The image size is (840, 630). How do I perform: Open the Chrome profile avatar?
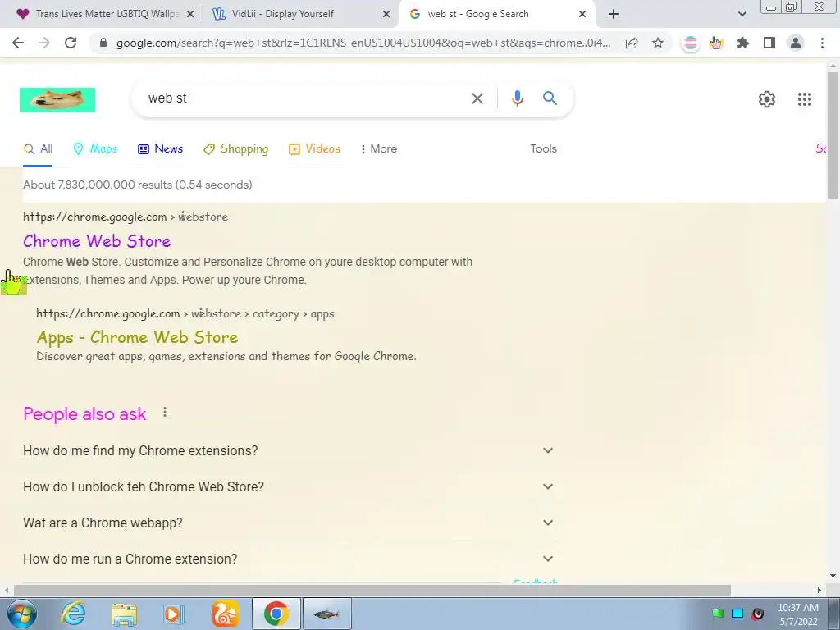(x=796, y=43)
